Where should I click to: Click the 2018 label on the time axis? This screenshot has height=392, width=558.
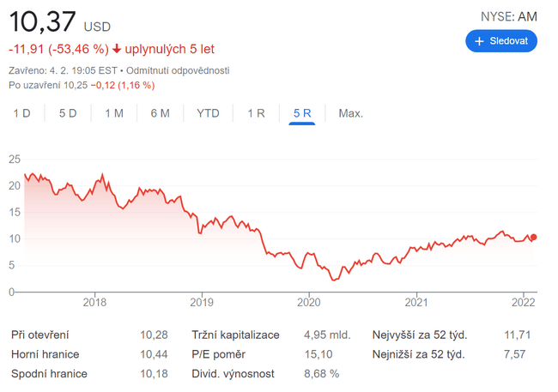(94, 302)
